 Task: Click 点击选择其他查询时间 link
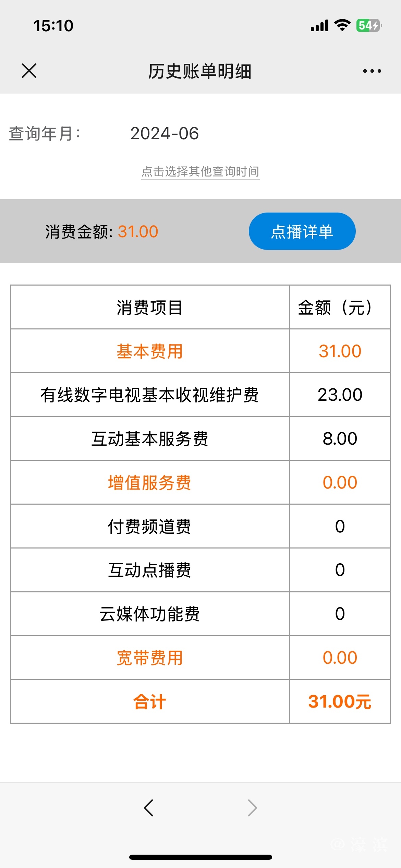point(200,171)
